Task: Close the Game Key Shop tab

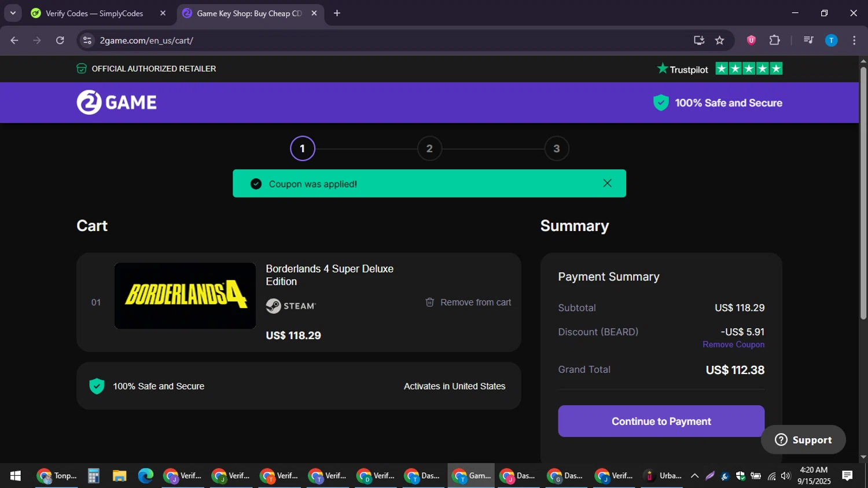Action: point(314,13)
